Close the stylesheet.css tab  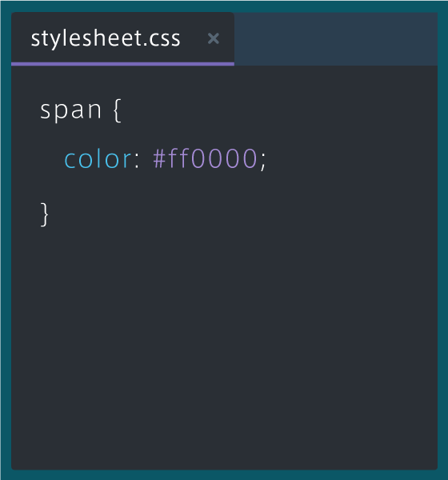click(213, 38)
